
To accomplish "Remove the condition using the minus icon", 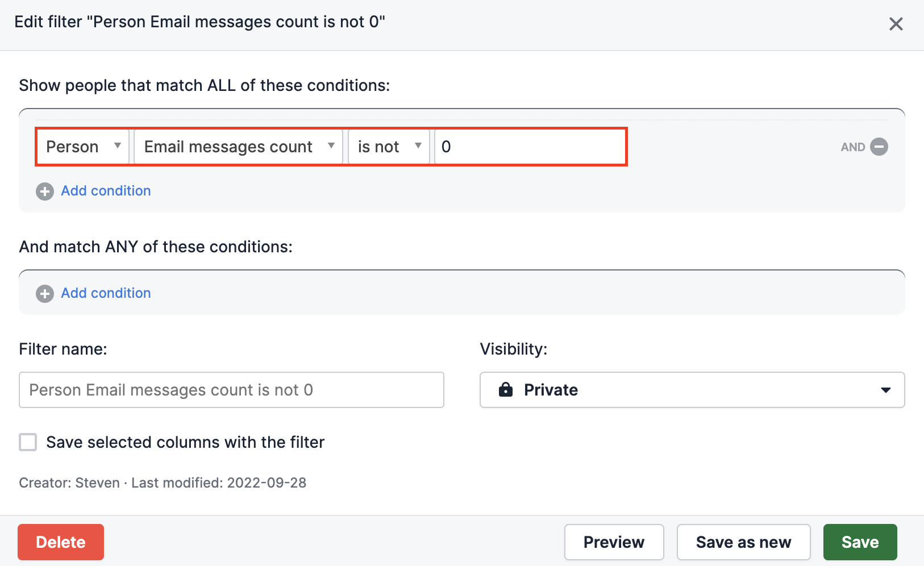I will click(880, 147).
